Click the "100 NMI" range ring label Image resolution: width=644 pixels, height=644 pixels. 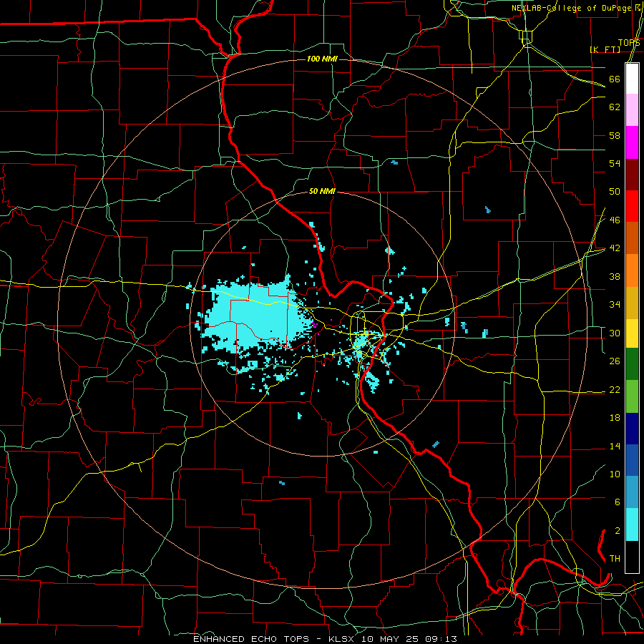click(322, 59)
